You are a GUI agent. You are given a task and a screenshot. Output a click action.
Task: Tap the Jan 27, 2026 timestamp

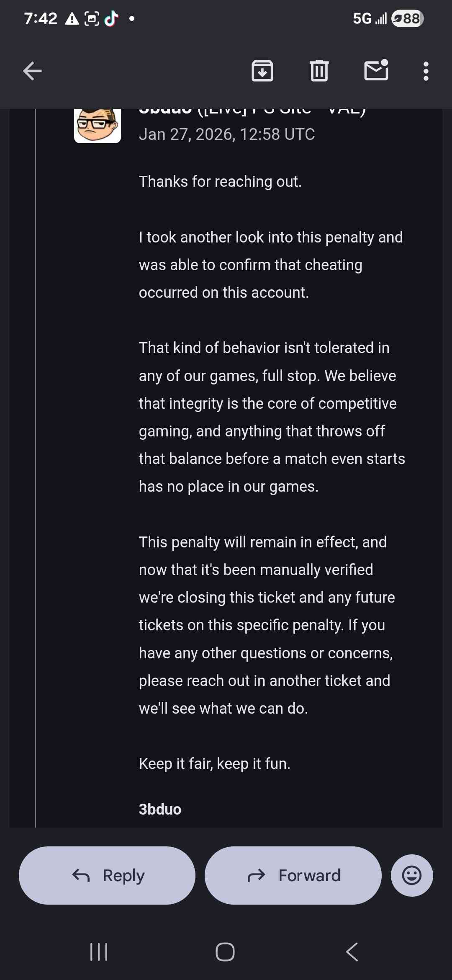[x=226, y=134]
